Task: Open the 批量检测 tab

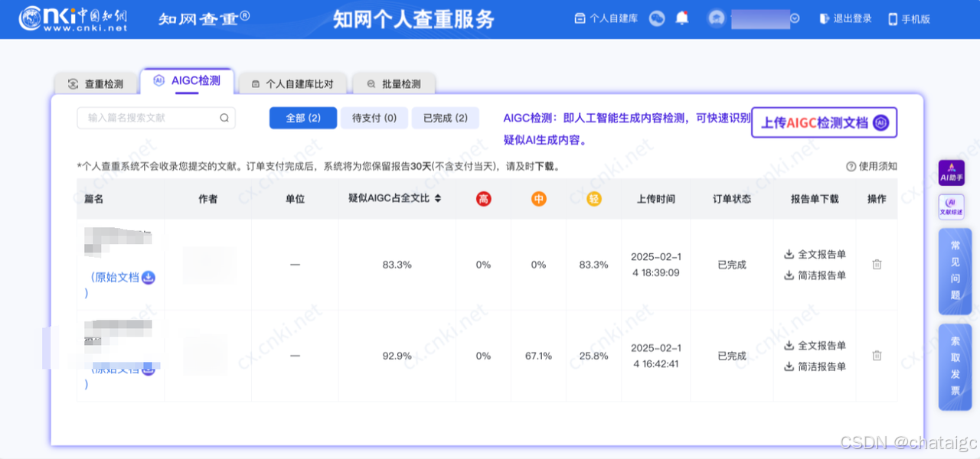Action: 394,83
